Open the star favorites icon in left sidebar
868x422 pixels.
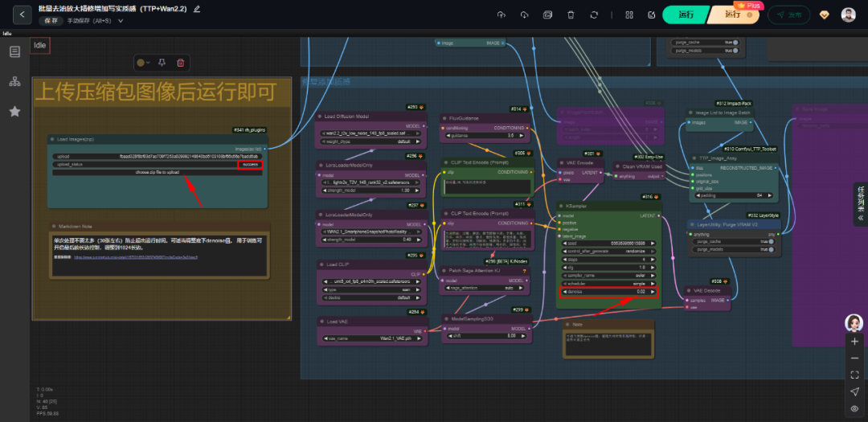(x=15, y=111)
